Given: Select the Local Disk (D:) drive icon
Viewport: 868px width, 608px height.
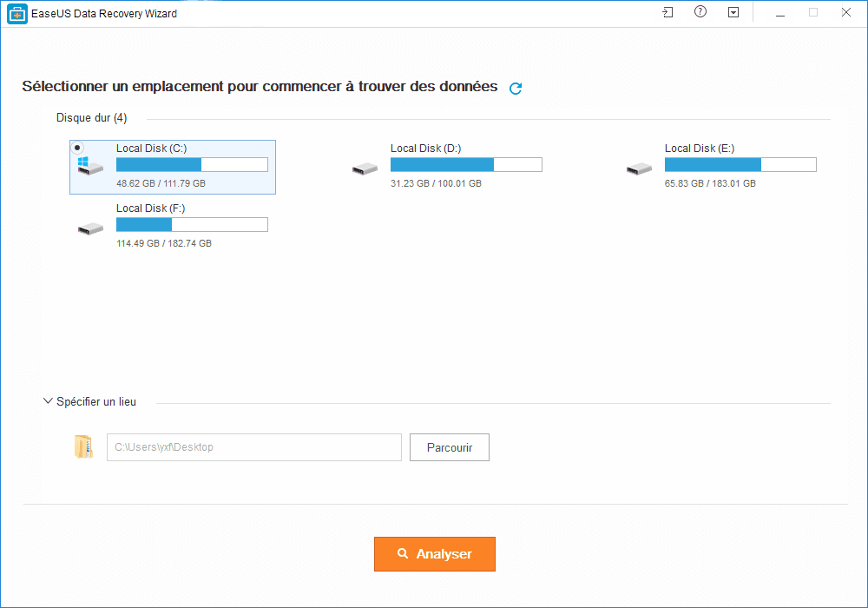Looking at the screenshot, I should pos(365,169).
